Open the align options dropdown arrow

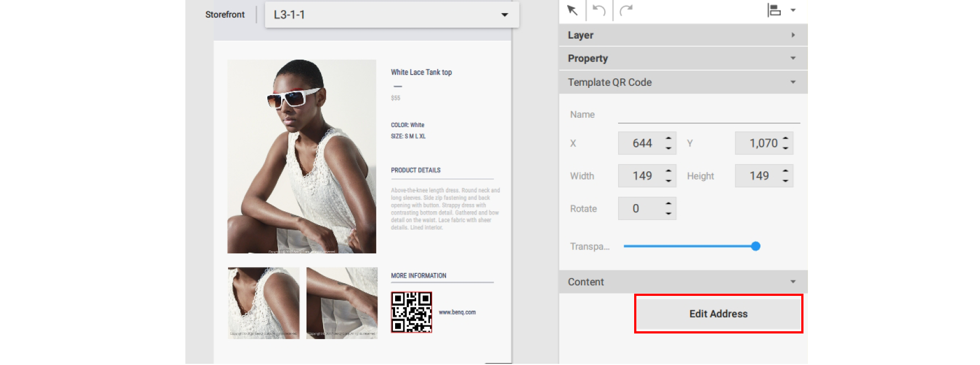point(793,11)
